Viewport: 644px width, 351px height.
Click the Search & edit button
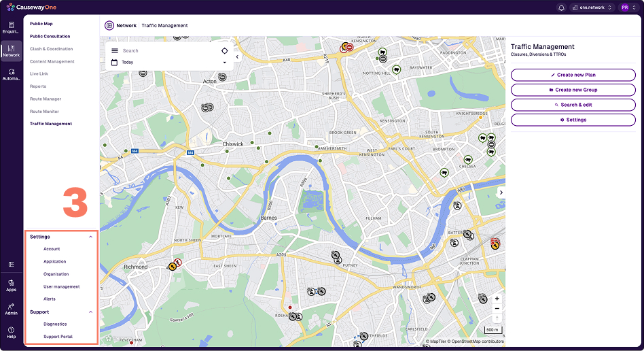(573, 105)
